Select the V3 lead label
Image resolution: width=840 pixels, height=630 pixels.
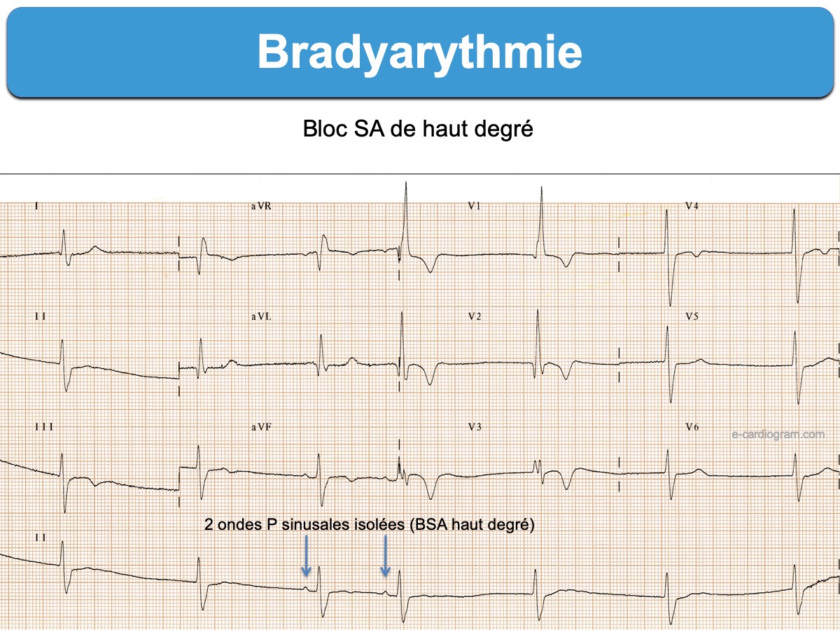(475, 427)
